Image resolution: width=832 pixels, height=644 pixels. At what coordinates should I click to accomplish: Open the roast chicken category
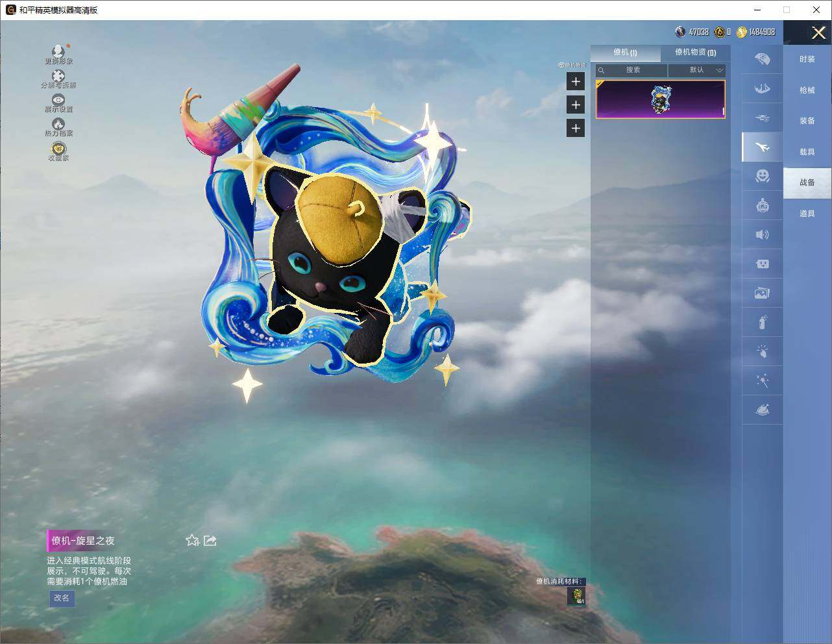[763, 410]
